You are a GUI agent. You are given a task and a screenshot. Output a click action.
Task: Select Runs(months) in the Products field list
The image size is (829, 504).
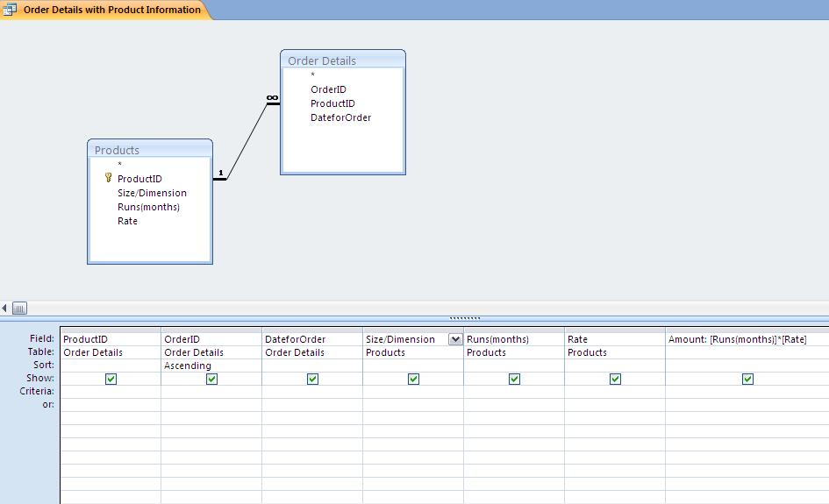coord(148,207)
